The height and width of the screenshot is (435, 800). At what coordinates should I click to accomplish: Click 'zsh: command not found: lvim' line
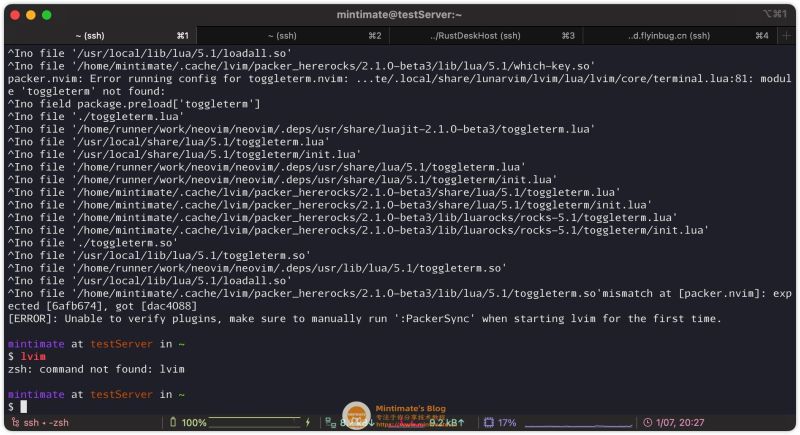(96, 369)
